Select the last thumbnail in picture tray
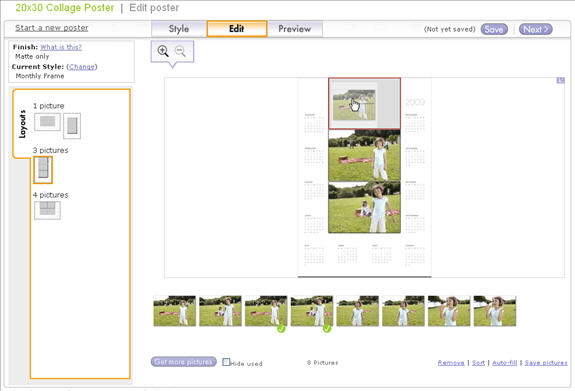 tap(495, 311)
